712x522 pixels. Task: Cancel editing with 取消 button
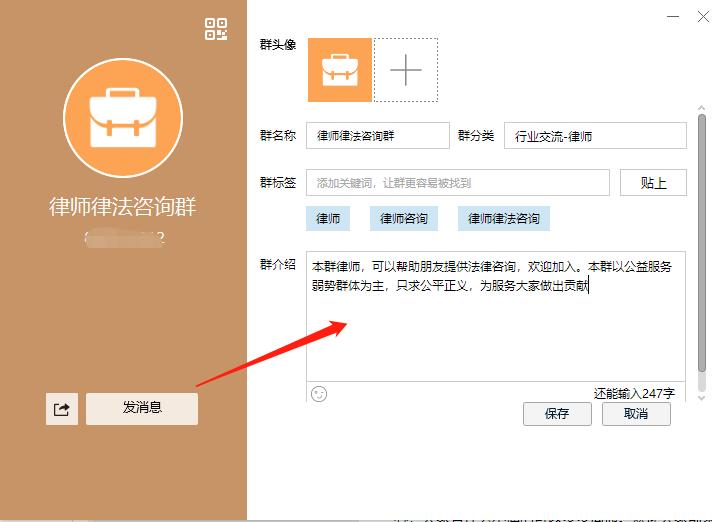click(636, 414)
